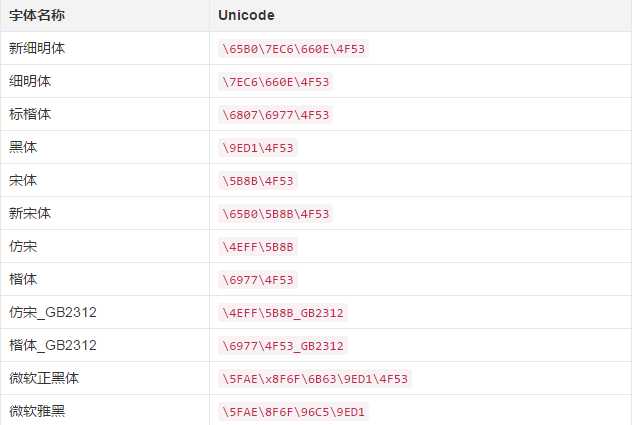Click the code \5B8B\4F53 for 宋体
Screen dimensions: 633x425
click(x=258, y=181)
